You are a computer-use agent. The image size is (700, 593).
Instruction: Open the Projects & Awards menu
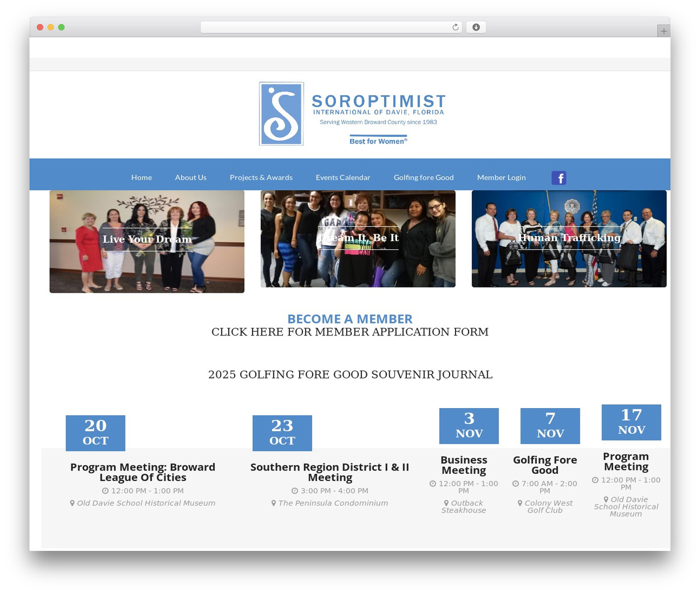(x=261, y=177)
